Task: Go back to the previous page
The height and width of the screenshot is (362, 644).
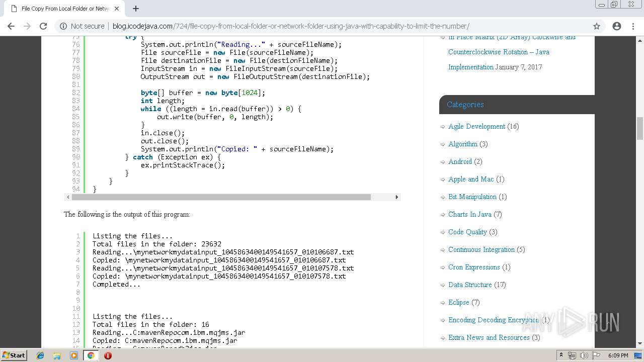Action: [11, 26]
